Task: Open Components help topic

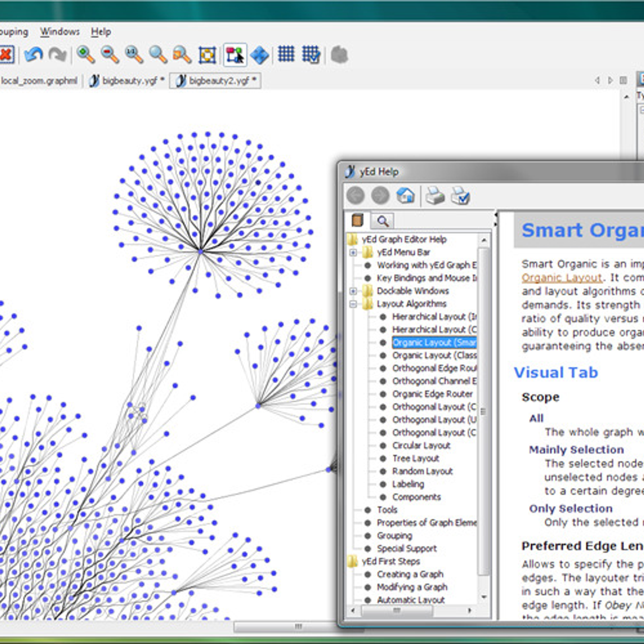Action: click(x=417, y=497)
